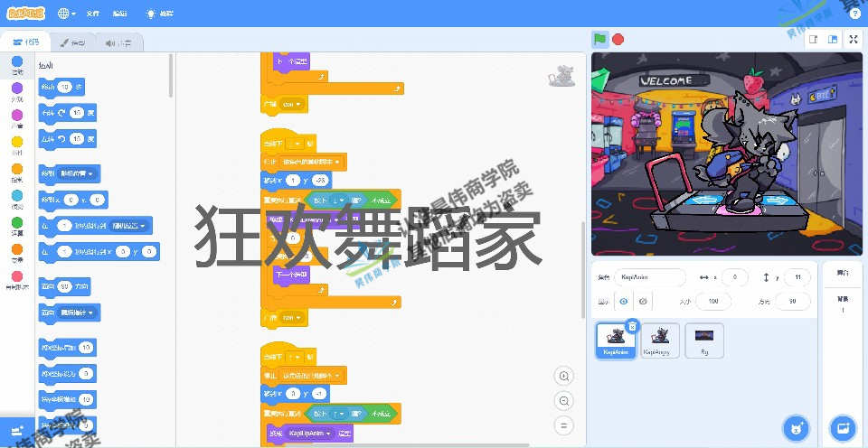Viewport: 868px width, 448px height.
Task: Click the glide to x y block
Action: click(99, 252)
